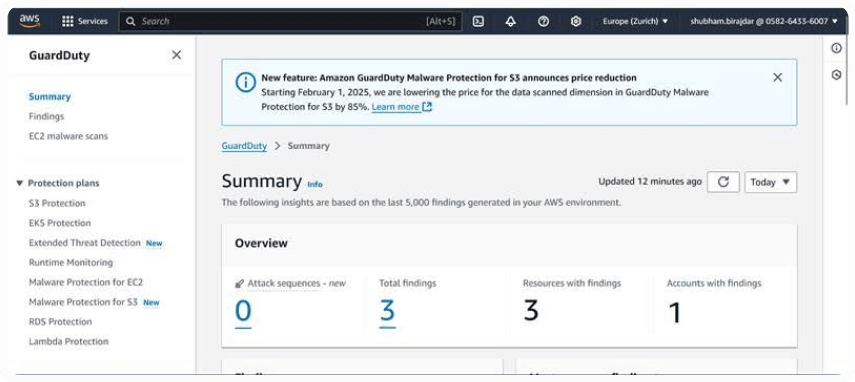Open Malware Protection for S3
This screenshot has height=382, width=855.
(83, 302)
